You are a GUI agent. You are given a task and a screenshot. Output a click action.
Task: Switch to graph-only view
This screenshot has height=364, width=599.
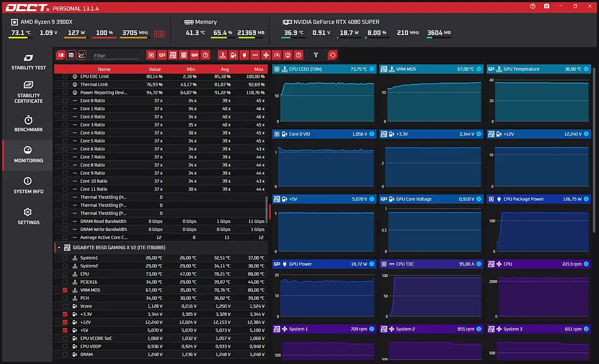click(81, 55)
